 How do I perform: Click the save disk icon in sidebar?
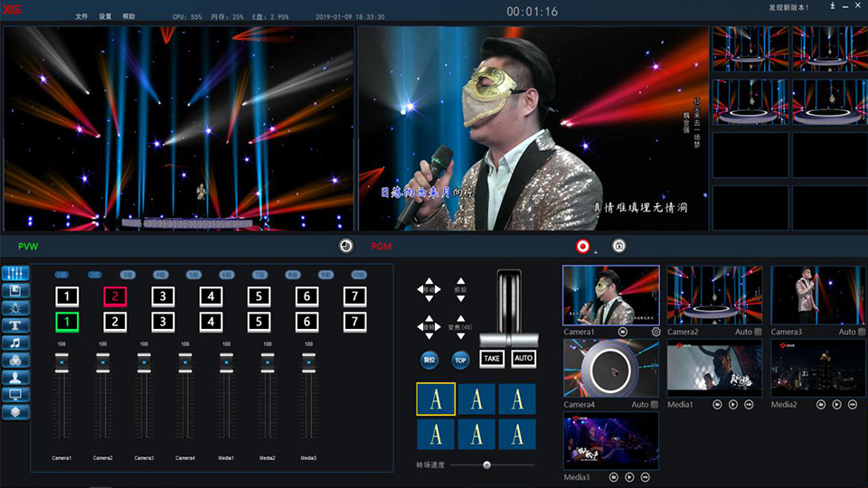16,290
